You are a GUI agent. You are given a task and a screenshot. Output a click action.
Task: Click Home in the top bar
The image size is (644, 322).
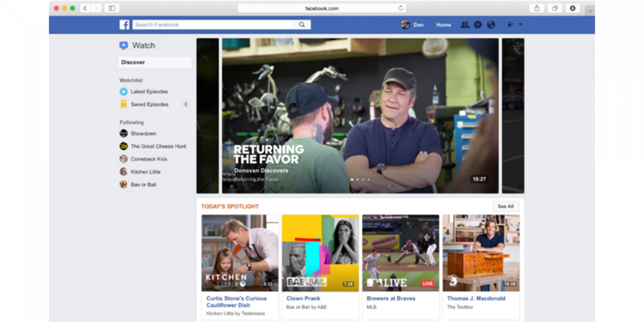(443, 25)
